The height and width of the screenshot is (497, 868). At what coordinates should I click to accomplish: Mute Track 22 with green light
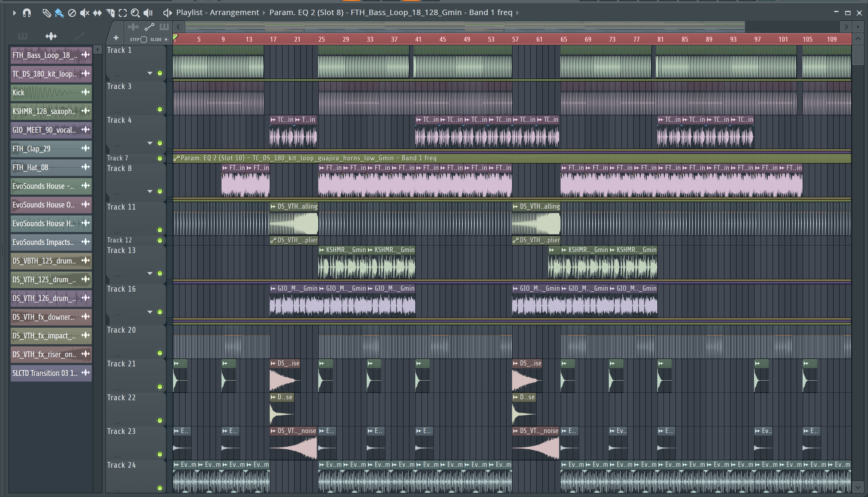(x=160, y=420)
